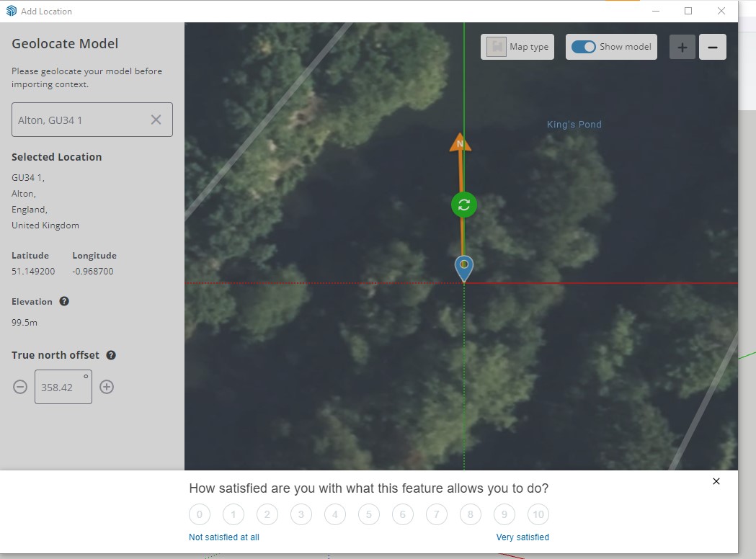Click the United Kingdom address line

tap(45, 225)
